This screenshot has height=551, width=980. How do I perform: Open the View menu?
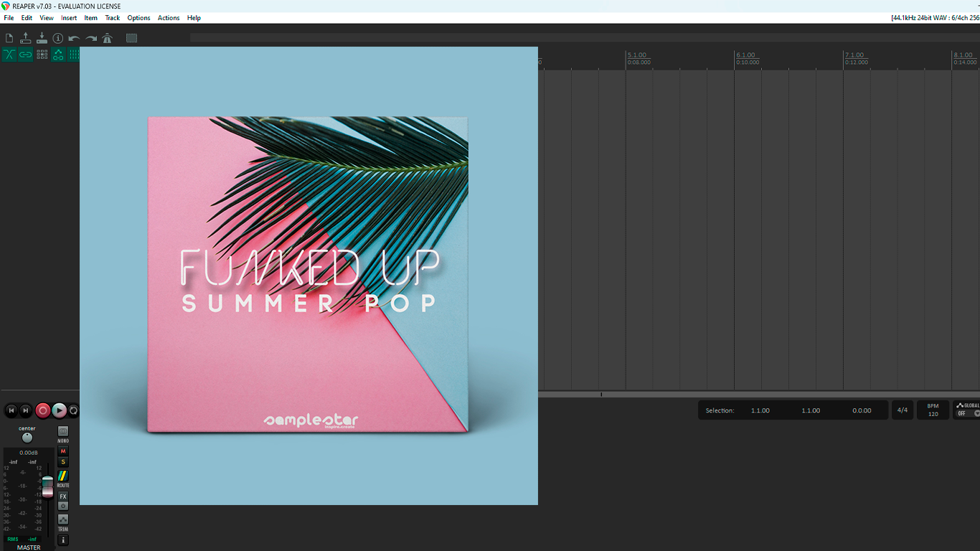[x=47, y=18]
